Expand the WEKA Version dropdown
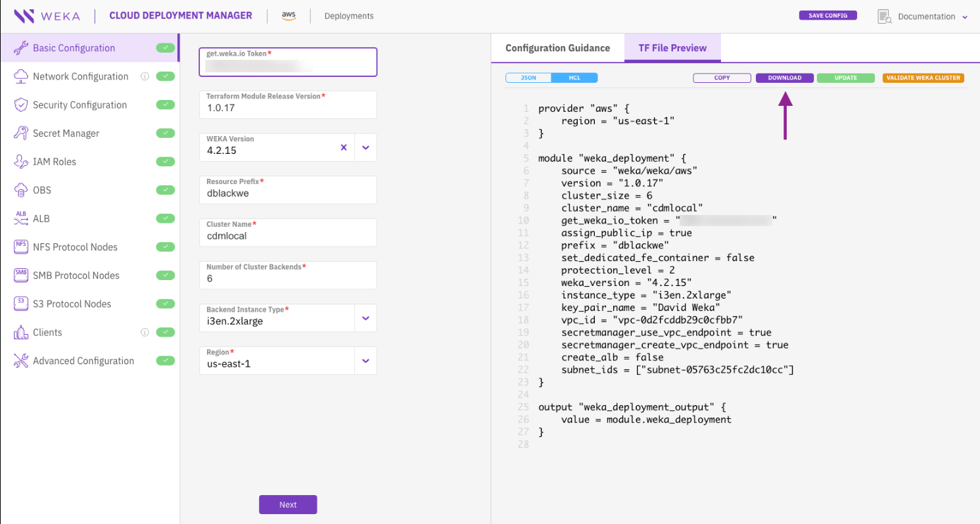980x524 pixels. (365, 148)
